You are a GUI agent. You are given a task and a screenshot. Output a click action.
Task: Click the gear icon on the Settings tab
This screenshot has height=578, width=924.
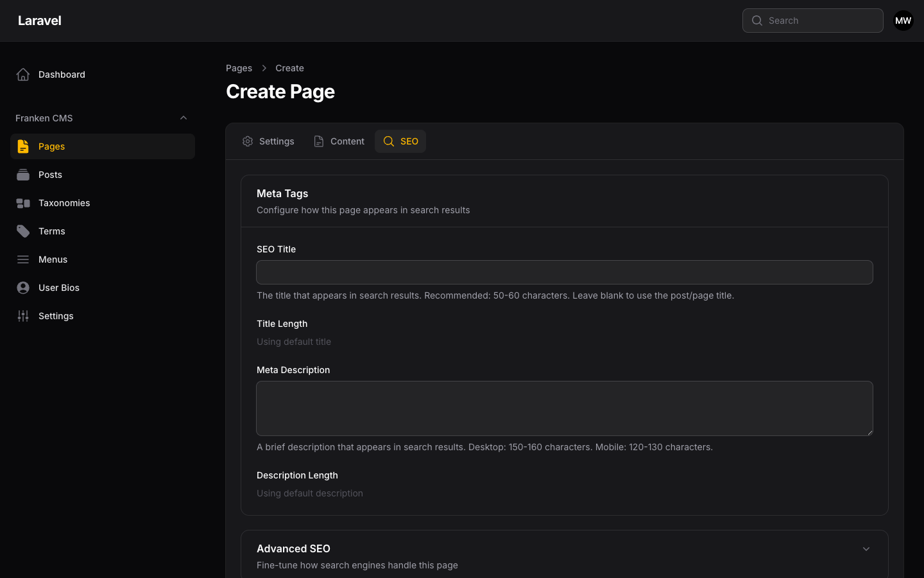pyautogui.click(x=248, y=141)
